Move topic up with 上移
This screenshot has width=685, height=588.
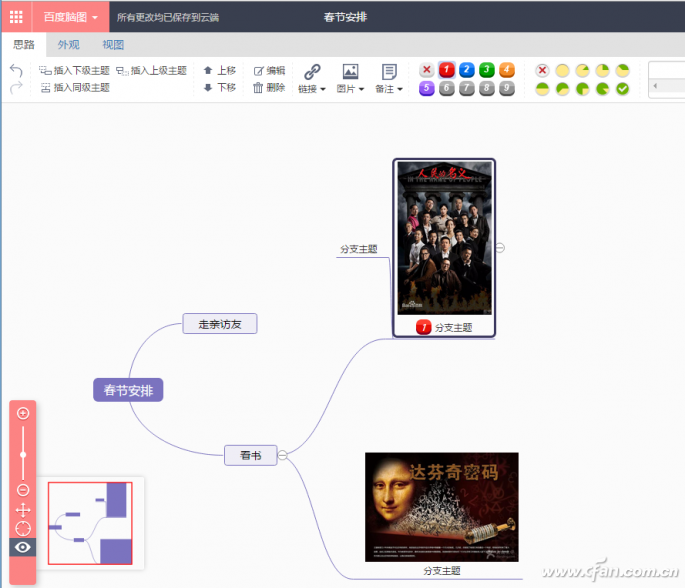[x=220, y=70]
